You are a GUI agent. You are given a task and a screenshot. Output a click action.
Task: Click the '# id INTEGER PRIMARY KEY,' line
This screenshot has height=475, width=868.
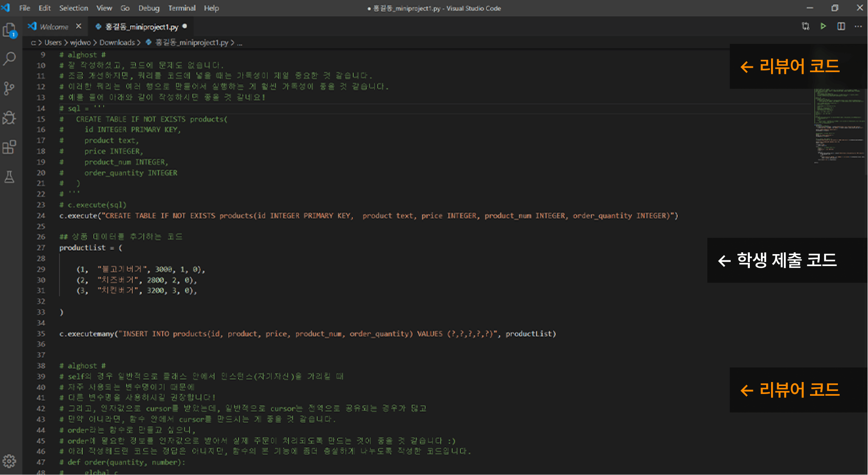pos(120,130)
